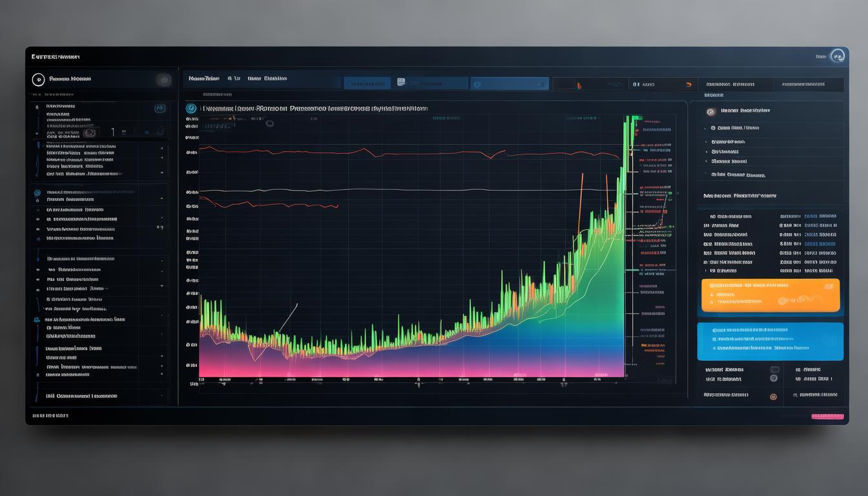Click the blue circular icon beside chart title

191,108
